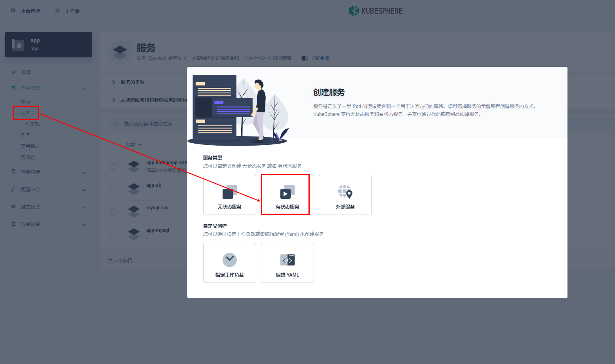
Task: Click the 应用负载 sidebar icon
Action: pyautogui.click(x=13, y=88)
